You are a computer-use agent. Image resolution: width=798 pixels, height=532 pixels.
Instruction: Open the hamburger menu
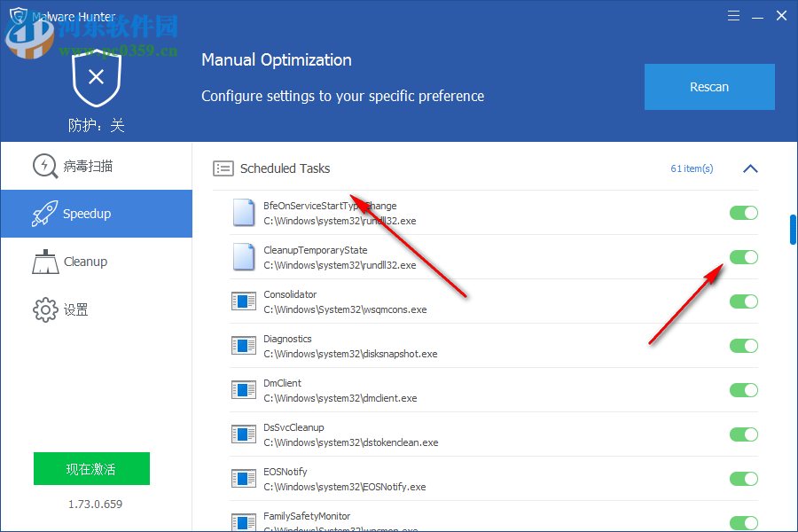pos(733,15)
